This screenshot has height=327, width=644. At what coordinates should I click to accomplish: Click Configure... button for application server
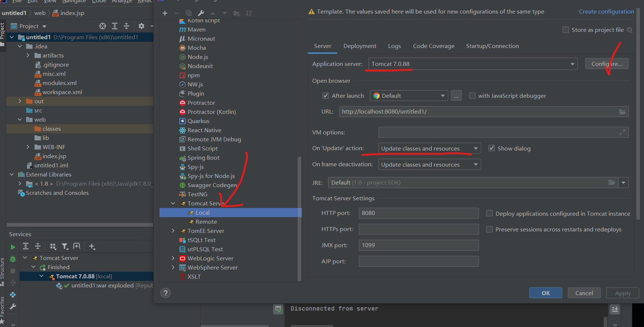pyautogui.click(x=607, y=64)
